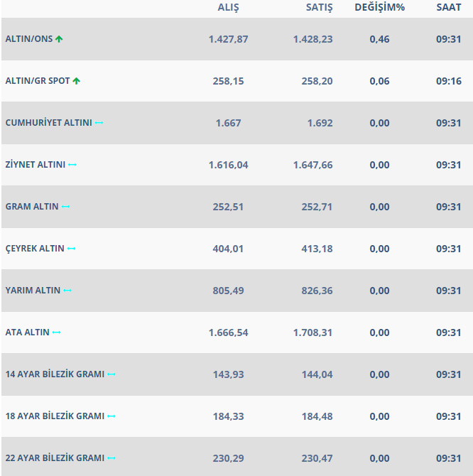Viewport: 473px width, 476px height.
Task: Click the CUMHURİYET ALTINI selling price 1.692
Action: 320,123
